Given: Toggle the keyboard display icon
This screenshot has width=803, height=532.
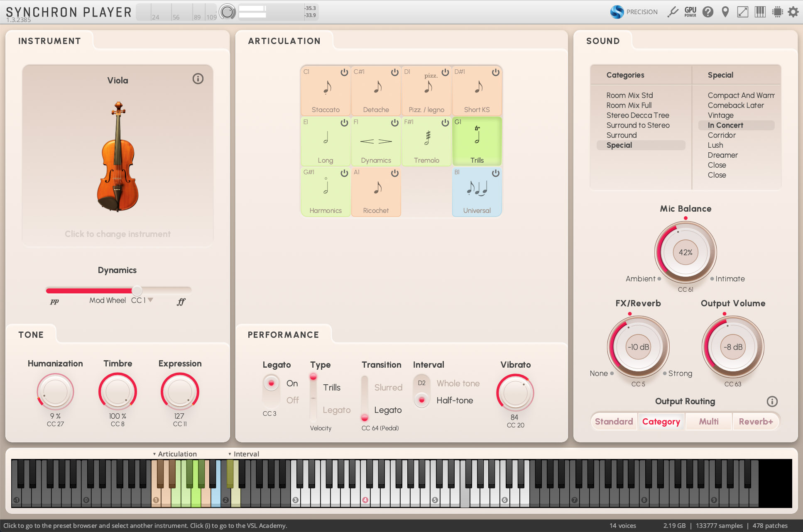Looking at the screenshot, I should (x=760, y=12).
